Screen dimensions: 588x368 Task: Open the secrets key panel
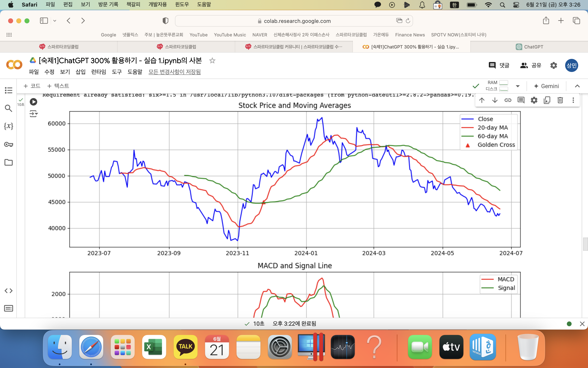pos(9,144)
